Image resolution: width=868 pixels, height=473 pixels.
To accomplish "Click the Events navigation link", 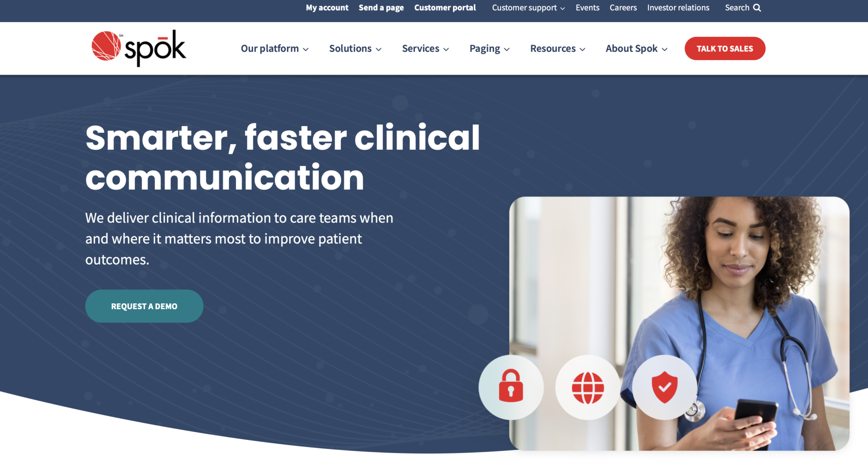I will pos(587,8).
